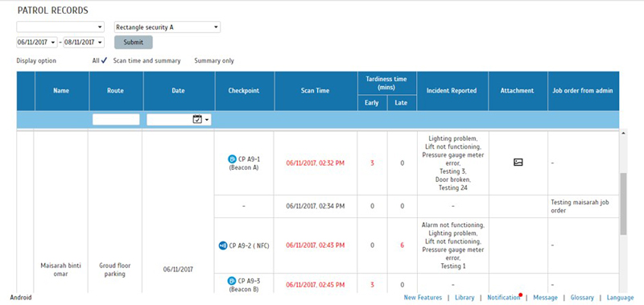Open the Notification link

point(504,298)
